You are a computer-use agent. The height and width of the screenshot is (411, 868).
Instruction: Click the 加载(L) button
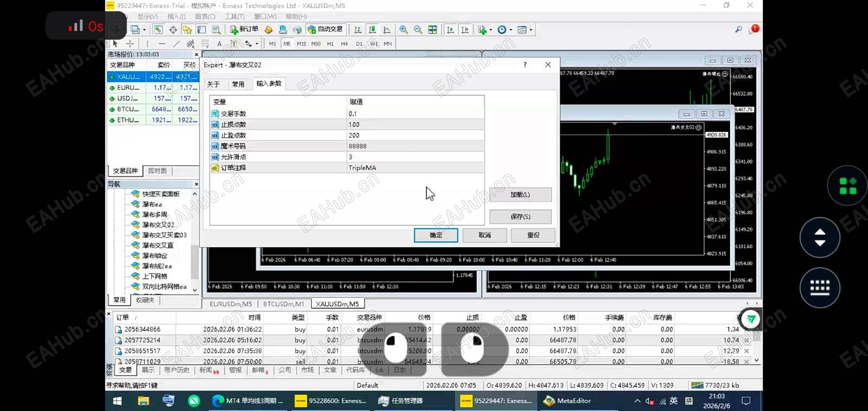point(520,194)
